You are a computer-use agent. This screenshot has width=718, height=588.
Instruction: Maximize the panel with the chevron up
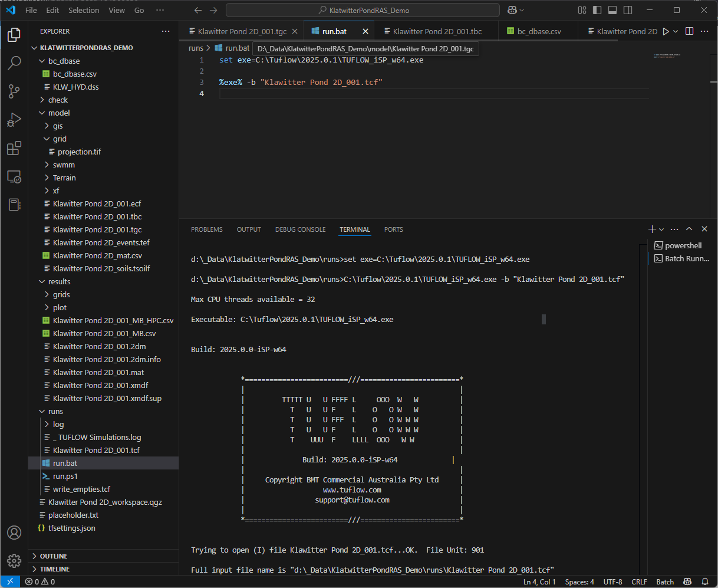pyautogui.click(x=689, y=229)
